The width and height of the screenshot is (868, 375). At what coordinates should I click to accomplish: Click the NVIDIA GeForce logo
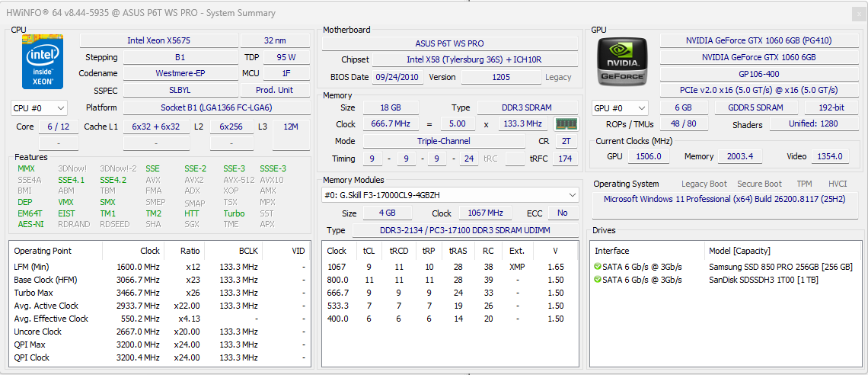click(621, 60)
